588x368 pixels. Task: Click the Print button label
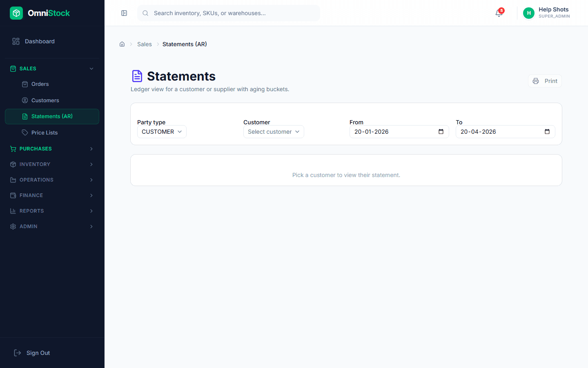[x=551, y=81]
